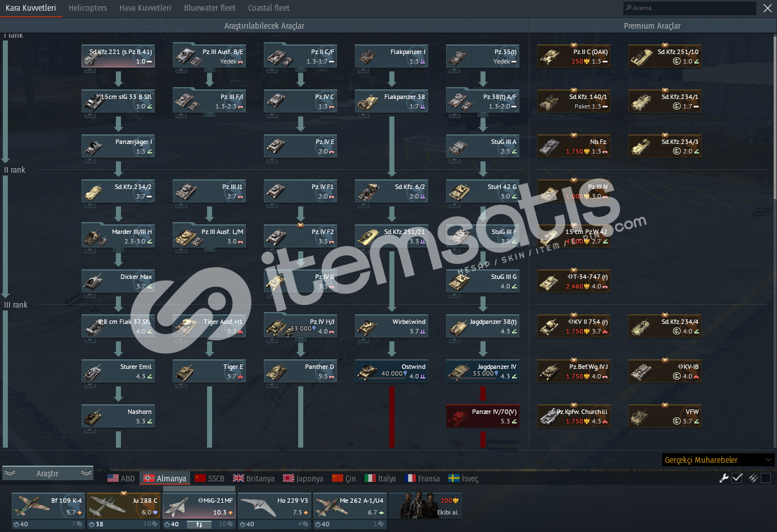The width and height of the screenshot is (777, 532).
Task: Open the Gerçekçi Muharebeler mode dropdown
Action: [718, 460]
